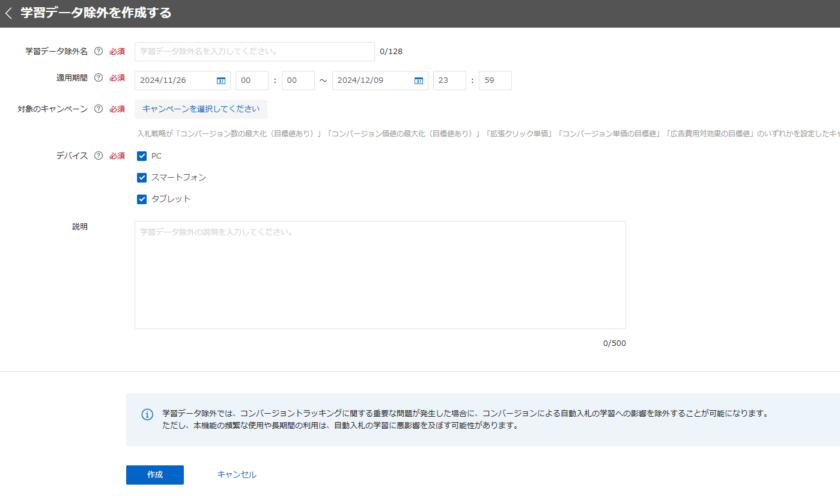Open the start date calendar icon

click(221, 81)
